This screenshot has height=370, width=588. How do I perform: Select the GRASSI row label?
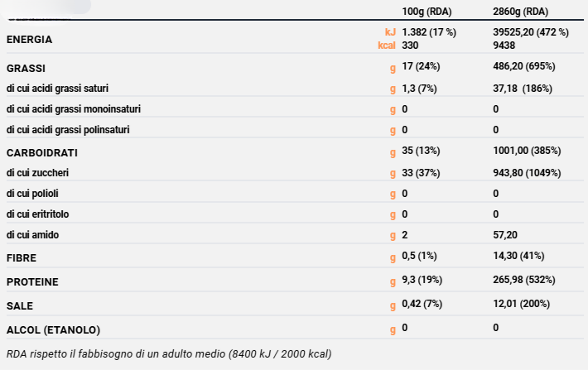[x=25, y=66]
